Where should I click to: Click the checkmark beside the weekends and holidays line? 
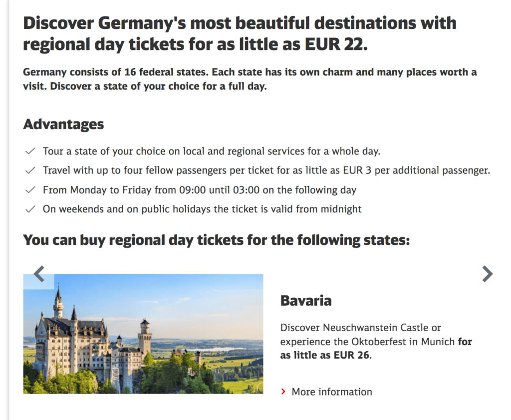(30, 209)
